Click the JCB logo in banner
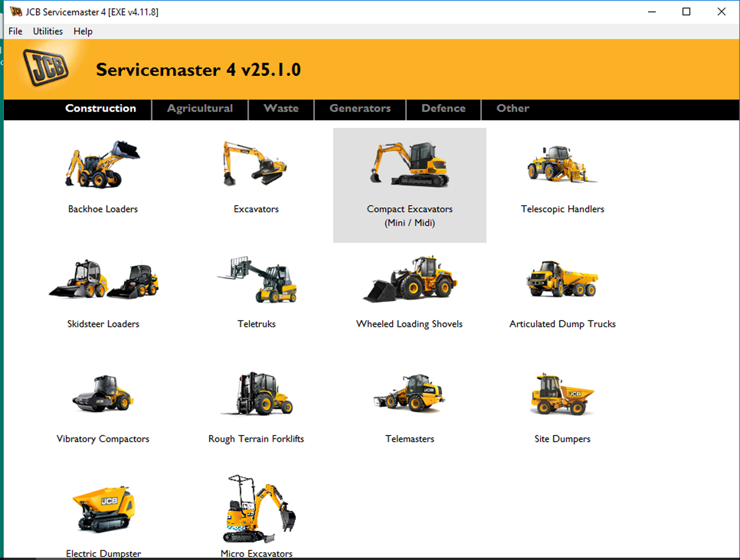740x560 pixels. pyautogui.click(x=45, y=67)
